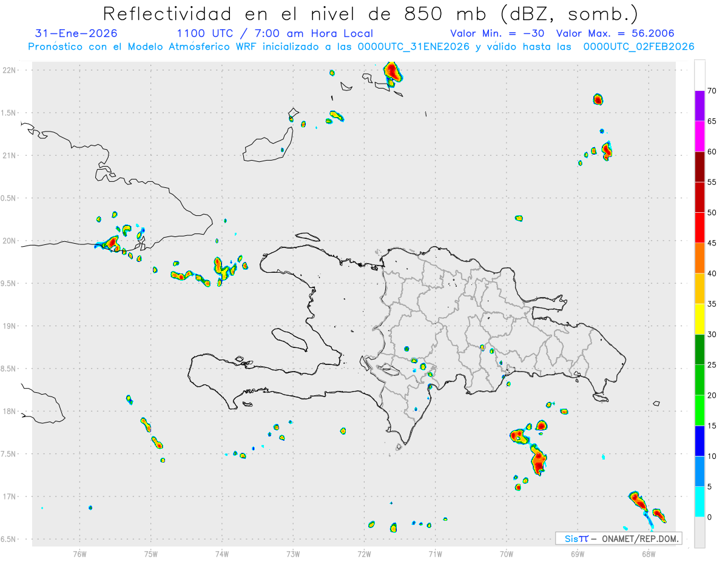
Task: Click the '71W' longitude label
Action: 435,553
